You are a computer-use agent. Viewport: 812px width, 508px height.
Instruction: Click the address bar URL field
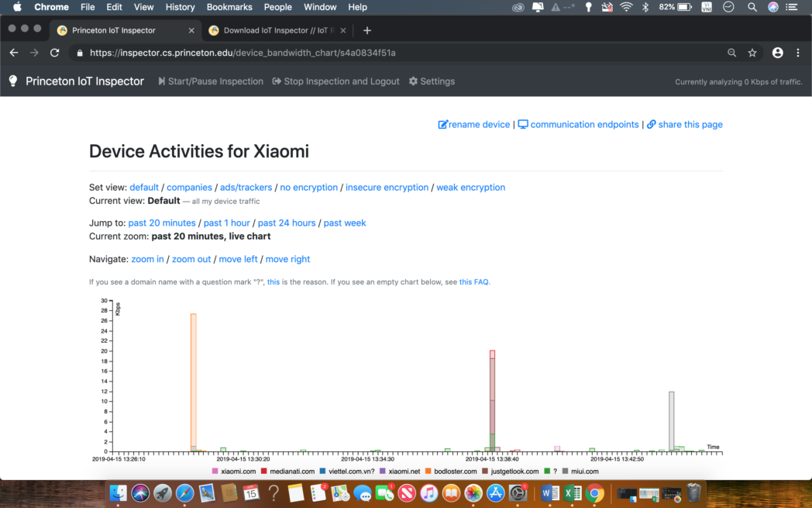(x=404, y=53)
